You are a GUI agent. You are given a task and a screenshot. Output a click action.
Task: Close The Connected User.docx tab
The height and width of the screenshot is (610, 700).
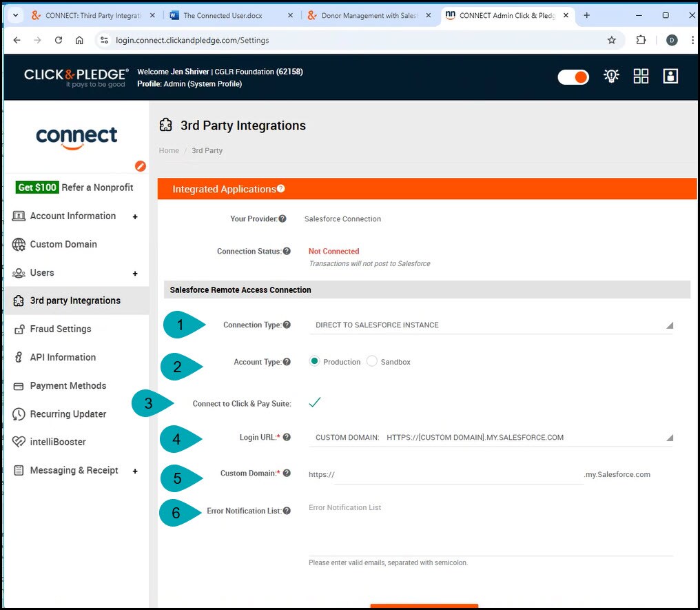click(290, 15)
